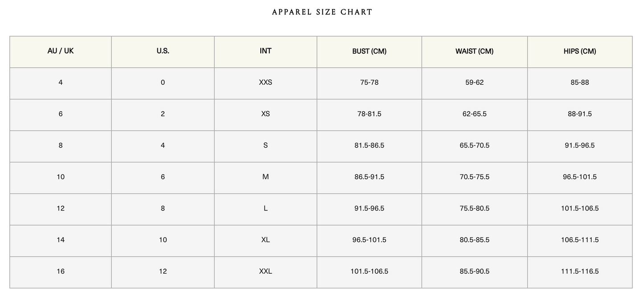The image size is (644, 296).
Task: Click the HIPS (CM) column header
Action: 579,51
